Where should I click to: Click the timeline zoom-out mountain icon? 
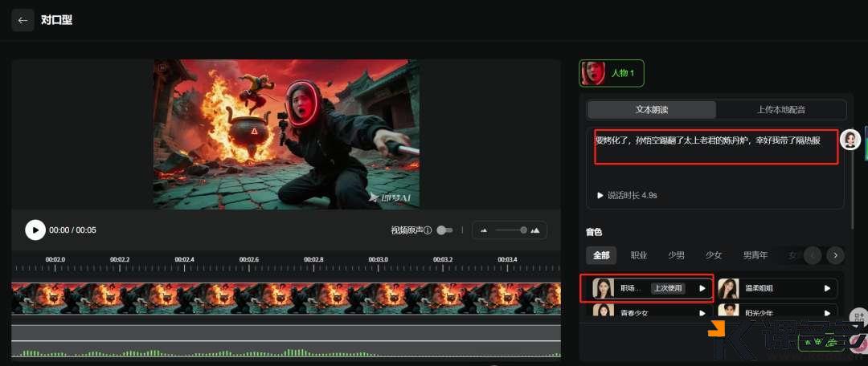coord(484,230)
